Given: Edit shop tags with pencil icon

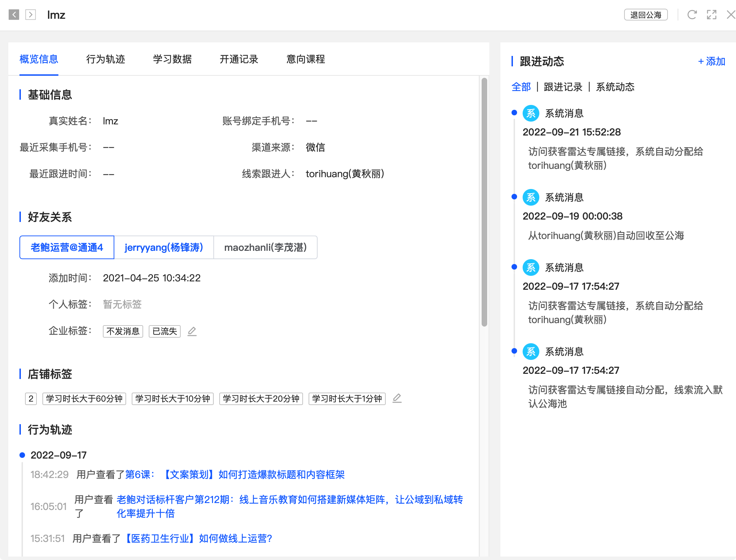Looking at the screenshot, I should point(397,398).
